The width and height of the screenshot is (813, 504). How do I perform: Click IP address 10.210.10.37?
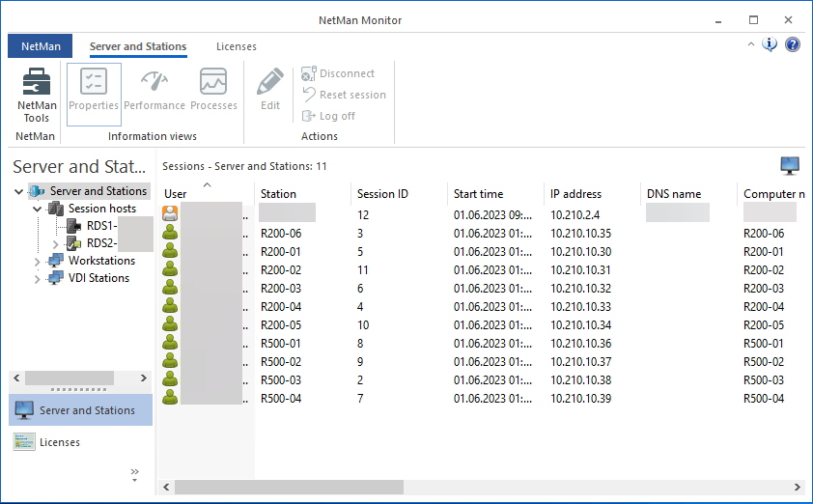coord(580,362)
